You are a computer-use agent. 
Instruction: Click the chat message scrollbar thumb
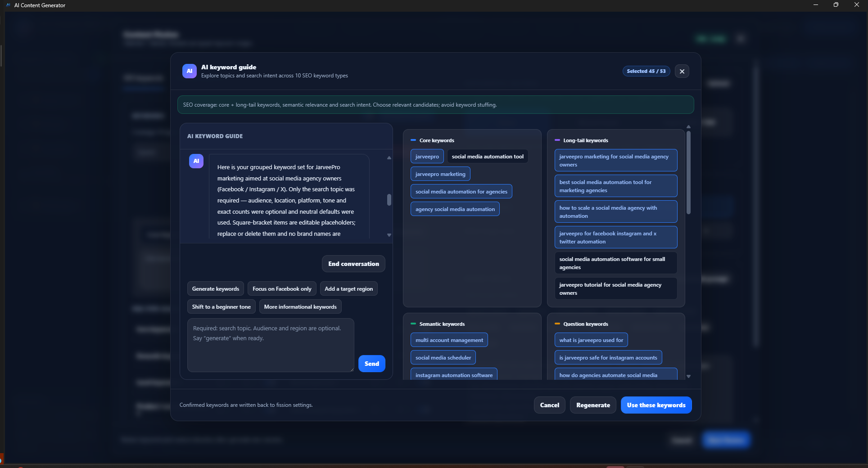[389, 200]
